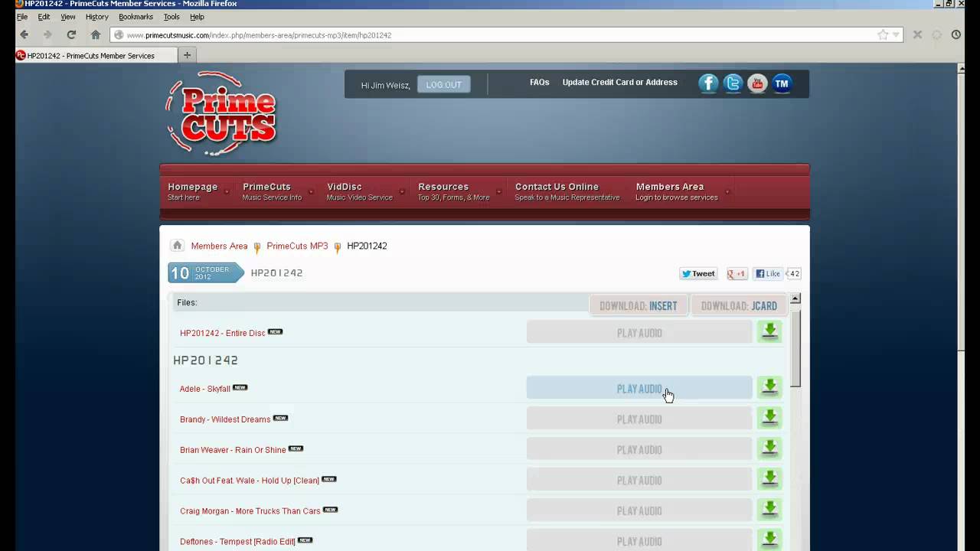Click the browser address bar
Screen dimensions: 980x551
tap(505, 34)
